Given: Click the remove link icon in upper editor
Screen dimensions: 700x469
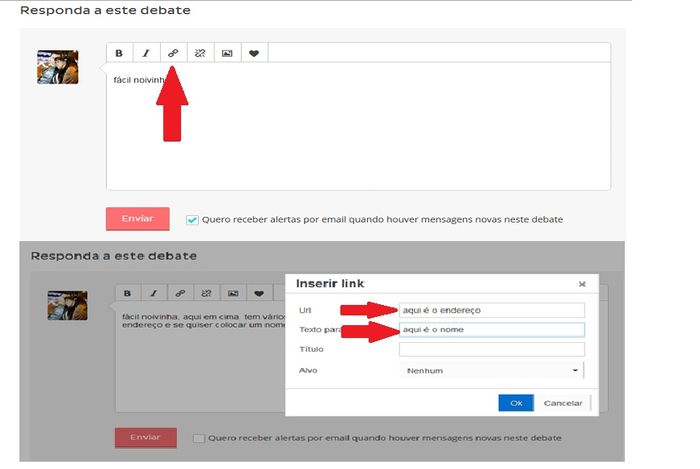Looking at the screenshot, I should point(200,53).
